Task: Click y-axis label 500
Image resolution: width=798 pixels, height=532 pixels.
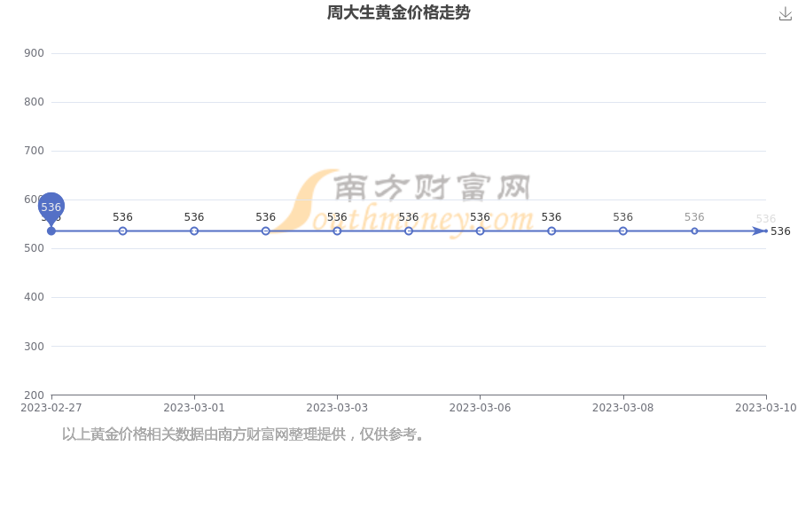Action: click(x=34, y=248)
